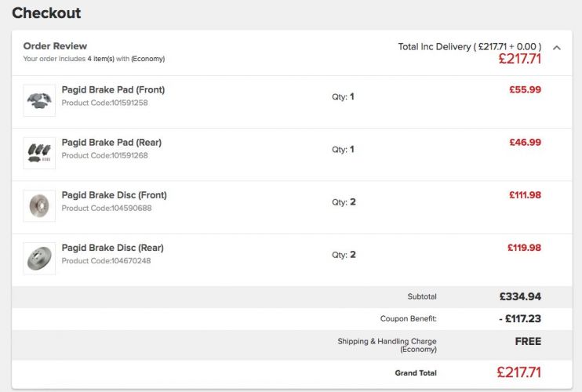This screenshot has width=582, height=392.
Task: Click product code 104590688
Action: tap(107, 208)
